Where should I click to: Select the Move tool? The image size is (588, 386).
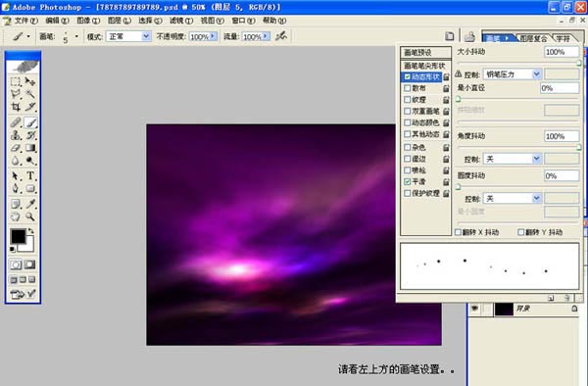30,81
